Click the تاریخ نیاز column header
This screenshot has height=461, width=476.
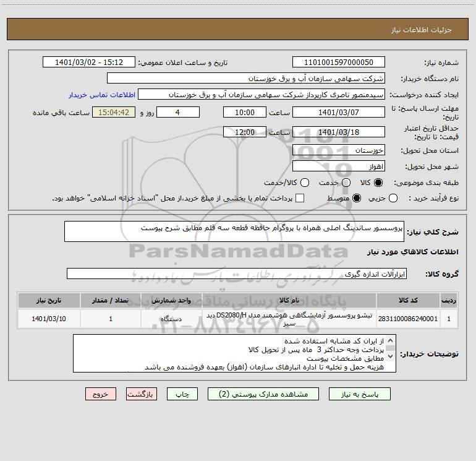(49, 300)
